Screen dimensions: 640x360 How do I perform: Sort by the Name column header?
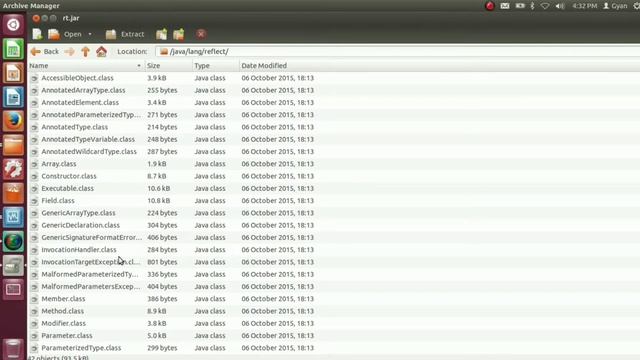click(86, 66)
